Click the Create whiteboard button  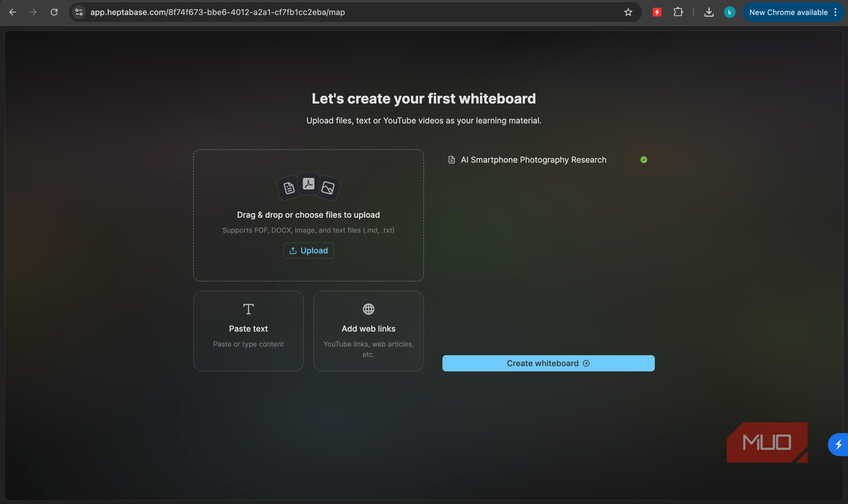pos(548,363)
